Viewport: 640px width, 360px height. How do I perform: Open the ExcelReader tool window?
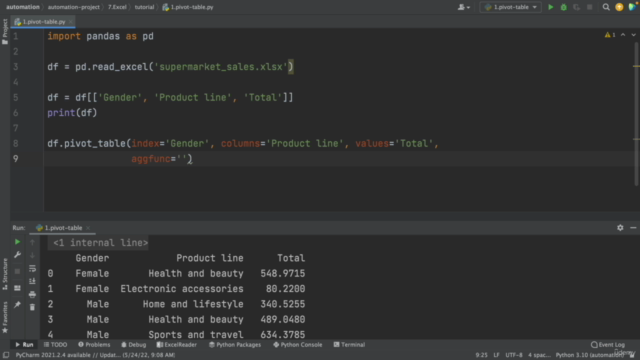[177, 345]
